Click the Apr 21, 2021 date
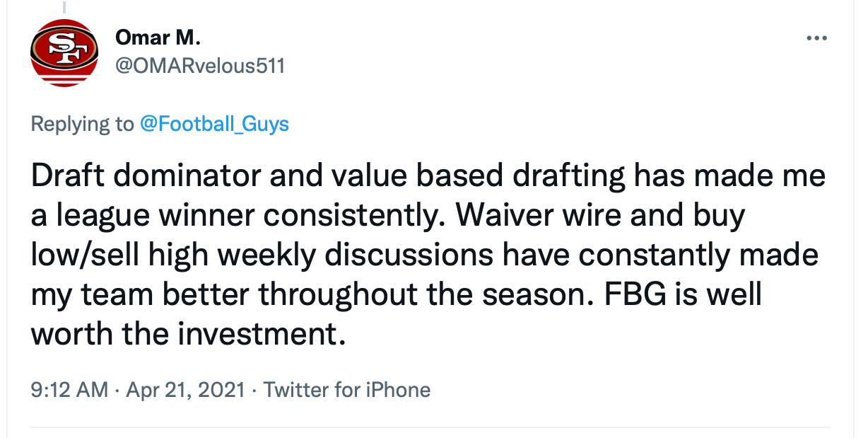Screen dimensions: 868x438 click(185, 389)
